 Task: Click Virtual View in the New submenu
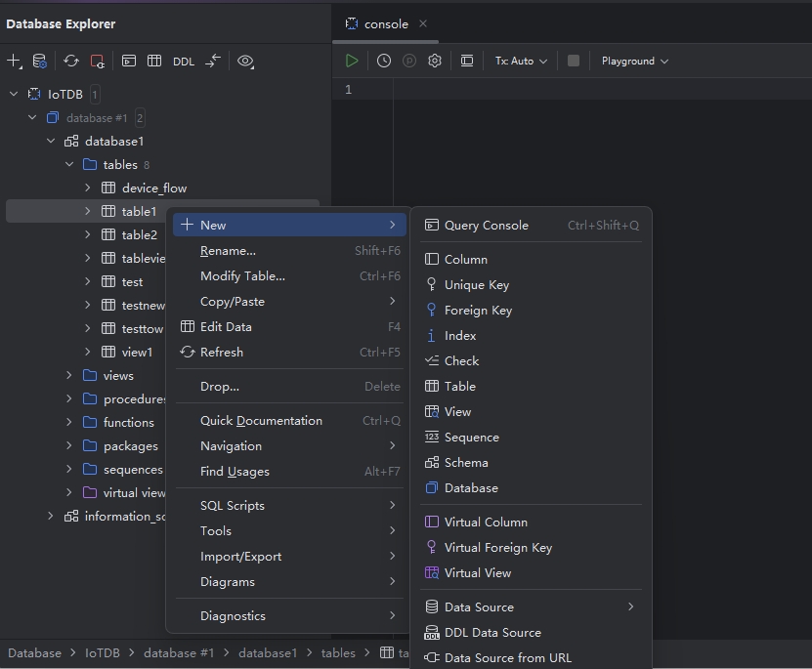point(477,573)
